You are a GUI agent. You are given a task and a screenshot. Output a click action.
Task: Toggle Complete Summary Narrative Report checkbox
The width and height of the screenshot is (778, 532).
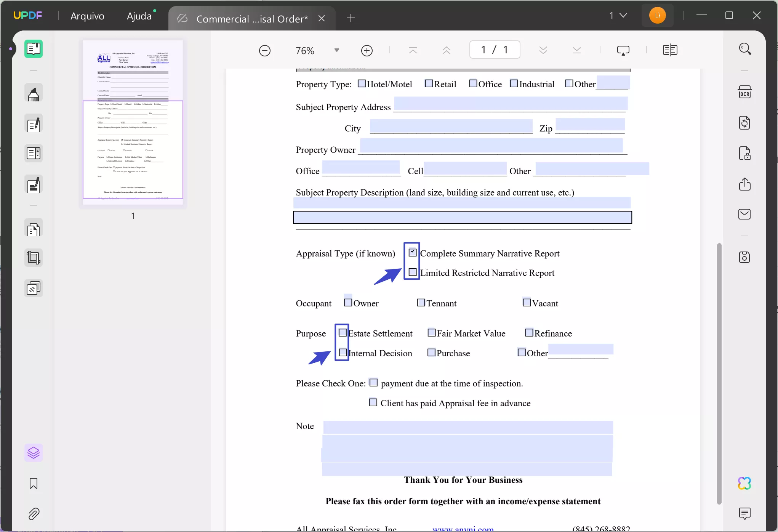pyautogui.click(x=412, y=253)
